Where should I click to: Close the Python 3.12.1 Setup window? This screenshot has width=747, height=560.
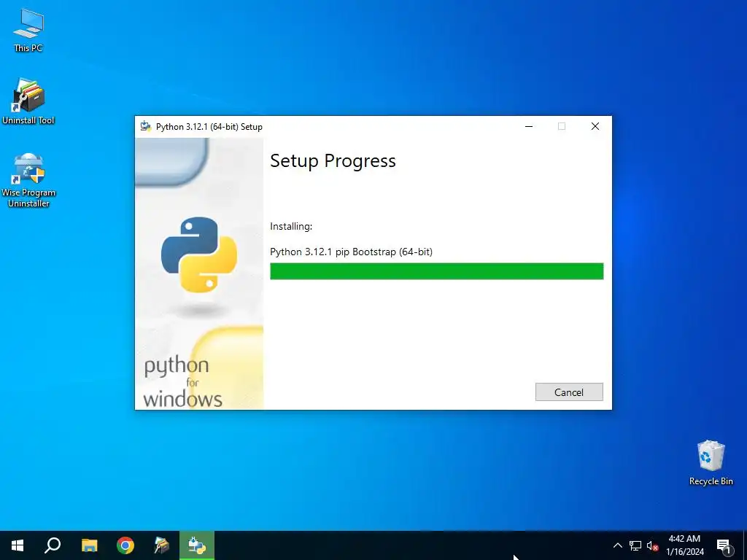tap(595, 126)
